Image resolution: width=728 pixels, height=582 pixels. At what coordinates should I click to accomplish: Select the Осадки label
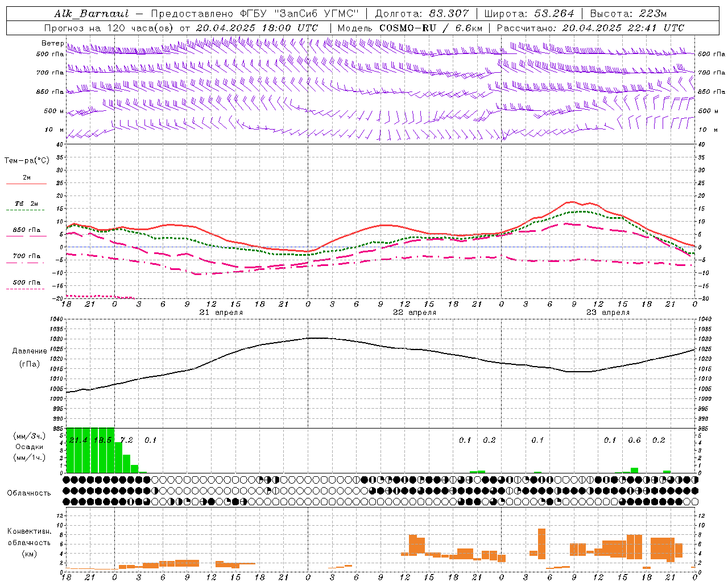(x=30, y=447)
